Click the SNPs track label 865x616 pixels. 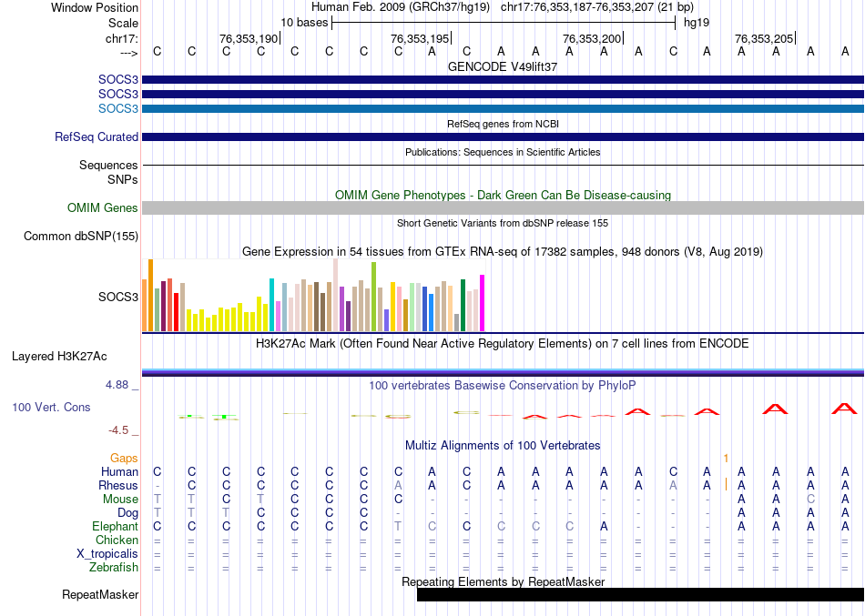[x=123, y=180]
